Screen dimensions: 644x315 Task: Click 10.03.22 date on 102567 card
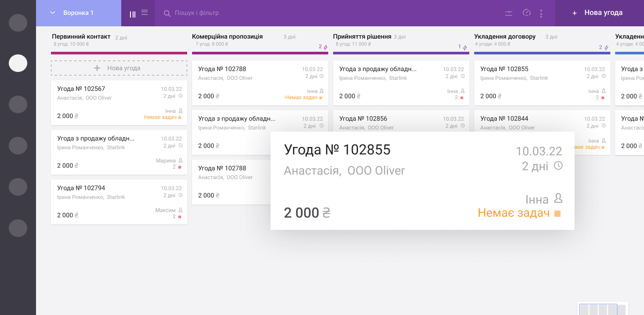click(171, 89)
